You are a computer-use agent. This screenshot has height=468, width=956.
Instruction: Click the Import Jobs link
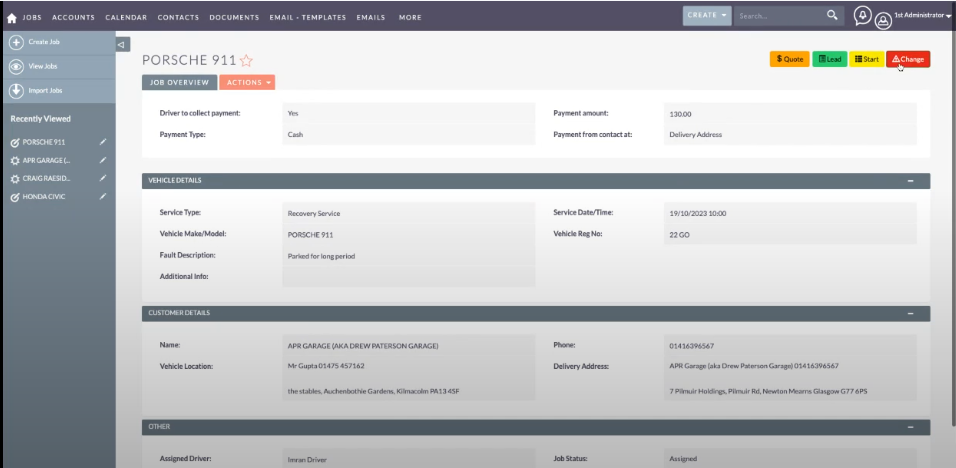[x=45, y=91]
